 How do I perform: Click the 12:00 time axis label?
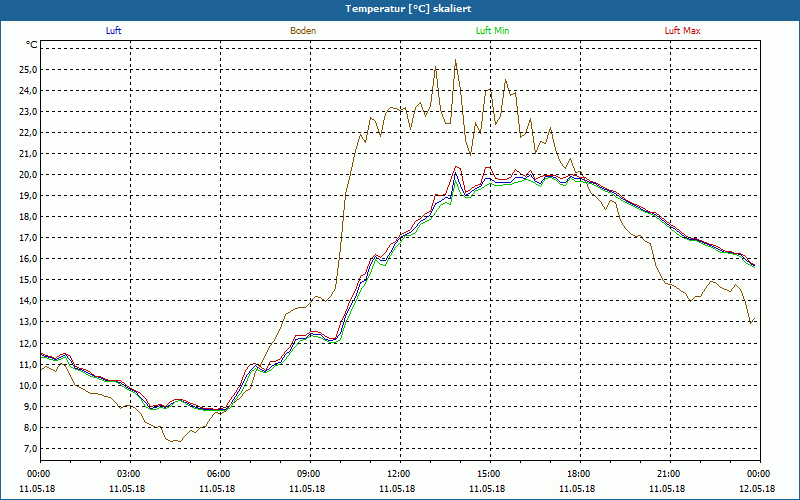pyautogui.click(x=398, y=473)
